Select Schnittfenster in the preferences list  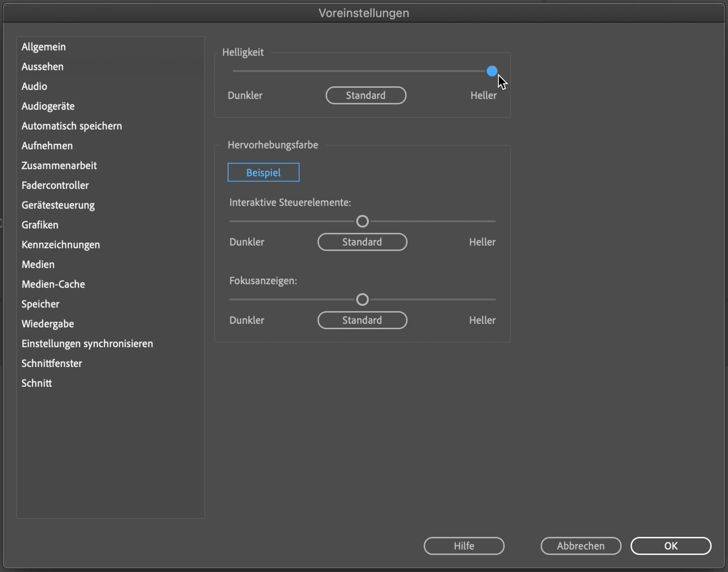[x=52, y=363]
